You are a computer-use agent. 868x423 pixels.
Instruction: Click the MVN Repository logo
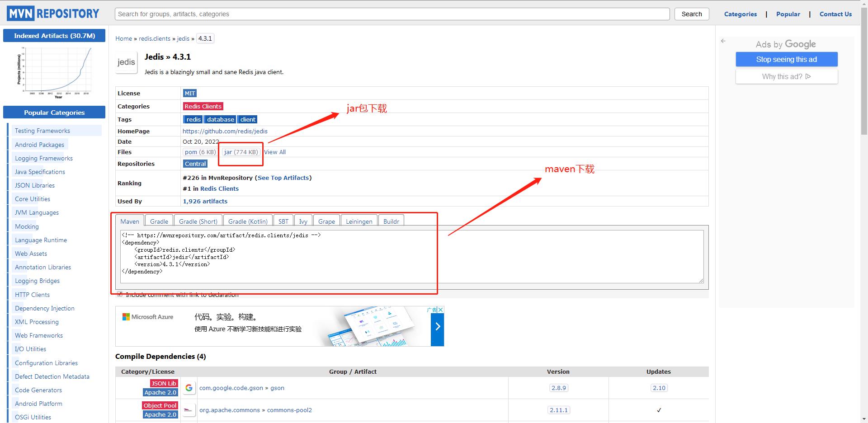[x=53, y=14]
